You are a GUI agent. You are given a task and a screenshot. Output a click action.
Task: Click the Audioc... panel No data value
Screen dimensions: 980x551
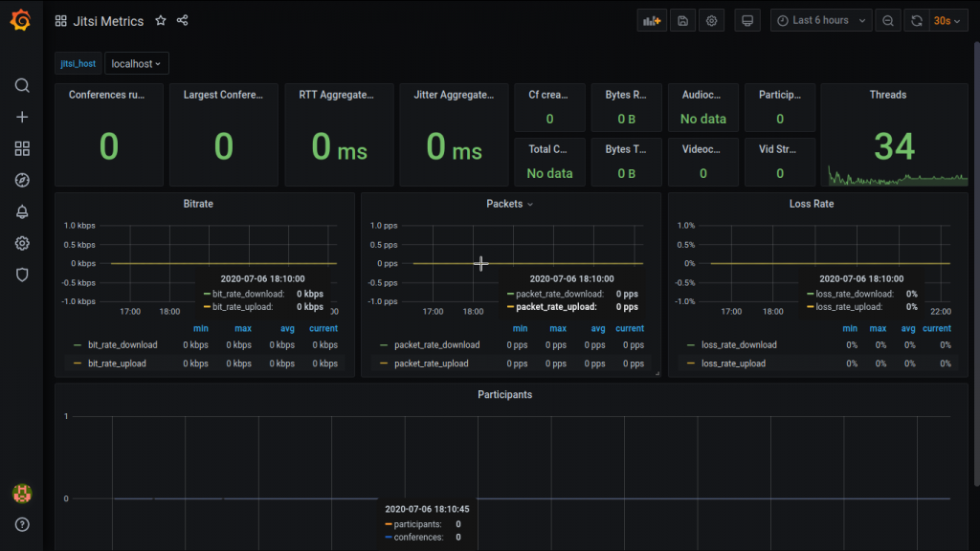point(703,119)
